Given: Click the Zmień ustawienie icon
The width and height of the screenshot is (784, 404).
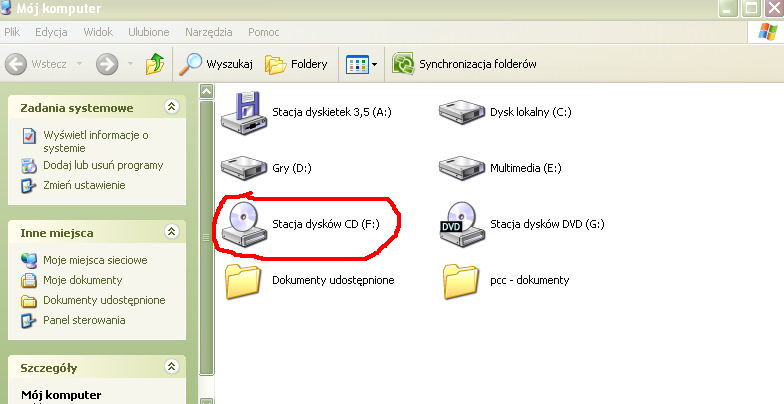Looking at the screenshot, I should tap(28, 186).
